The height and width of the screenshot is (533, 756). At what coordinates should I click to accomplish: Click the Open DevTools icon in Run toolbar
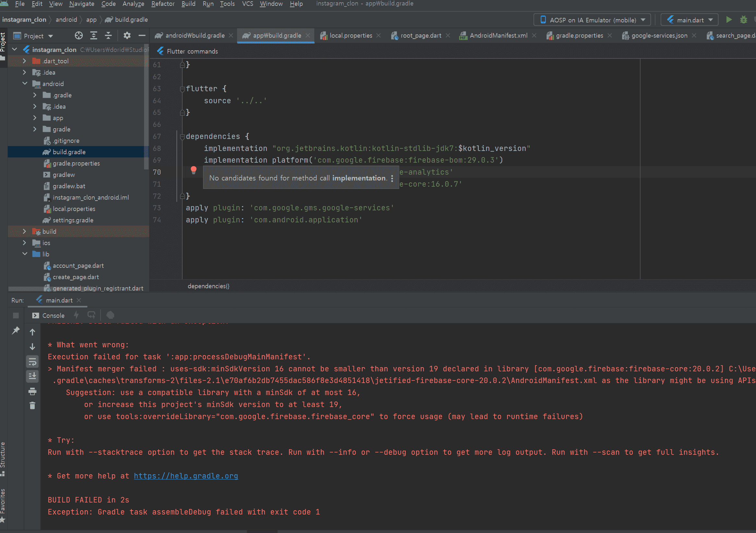coord(110,315)
